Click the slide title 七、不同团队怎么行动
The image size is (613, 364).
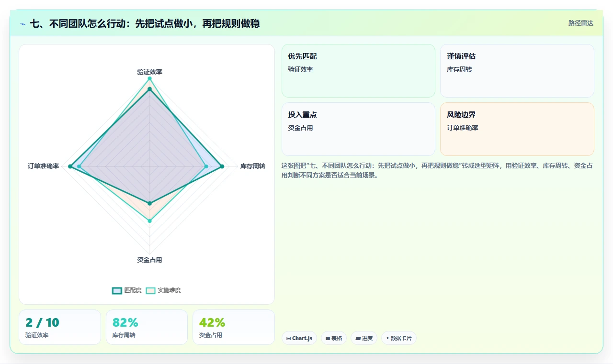point(145,23)
